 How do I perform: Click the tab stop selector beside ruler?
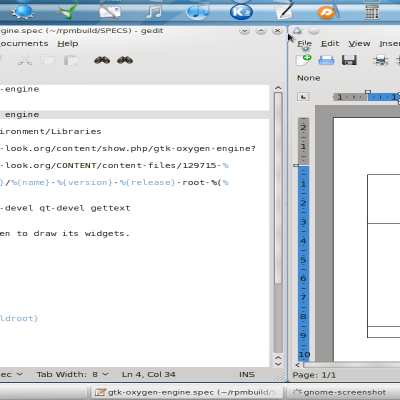[303, 97]
